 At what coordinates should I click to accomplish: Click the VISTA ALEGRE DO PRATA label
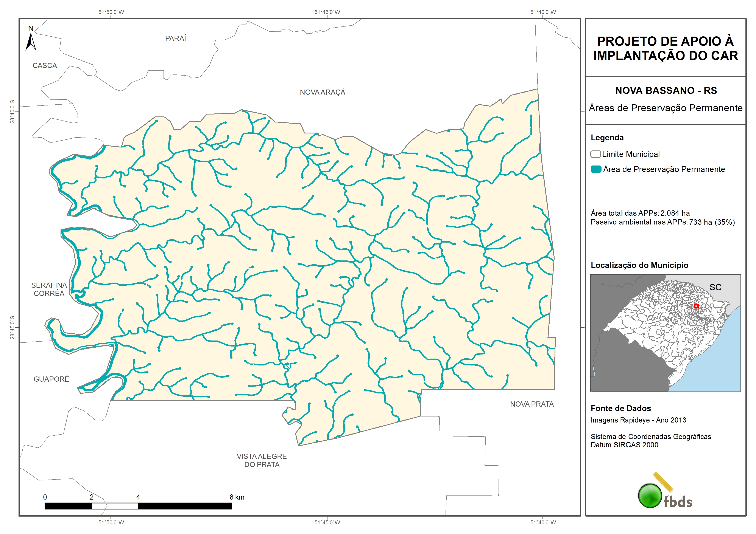coord(261,460)
